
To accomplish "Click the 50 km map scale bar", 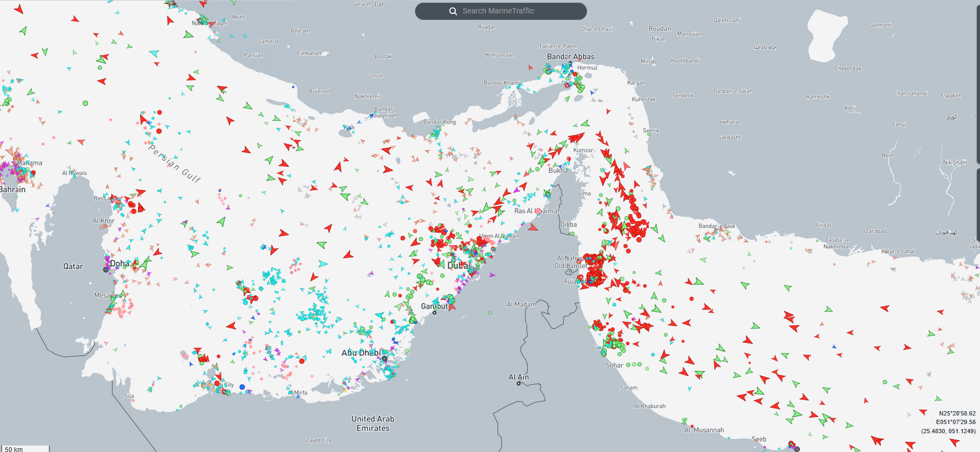I will pos(25,449).
